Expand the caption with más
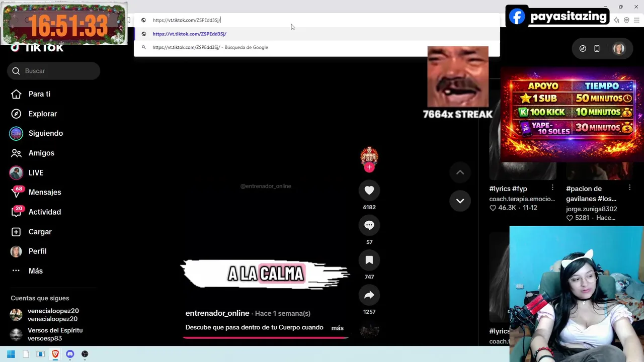Screen dimensions: 644x362 point(337,328)
